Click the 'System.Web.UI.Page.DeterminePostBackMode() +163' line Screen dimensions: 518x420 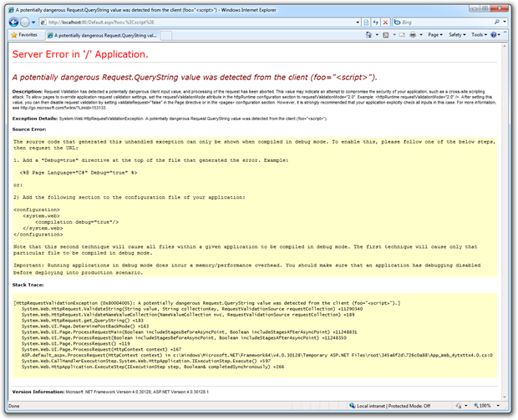pos(85,326)
